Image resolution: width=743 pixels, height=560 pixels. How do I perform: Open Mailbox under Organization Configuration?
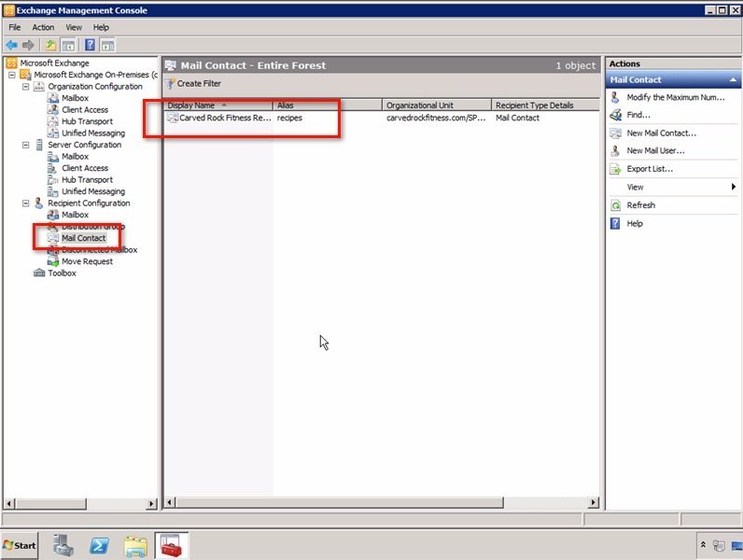[75, 98]
